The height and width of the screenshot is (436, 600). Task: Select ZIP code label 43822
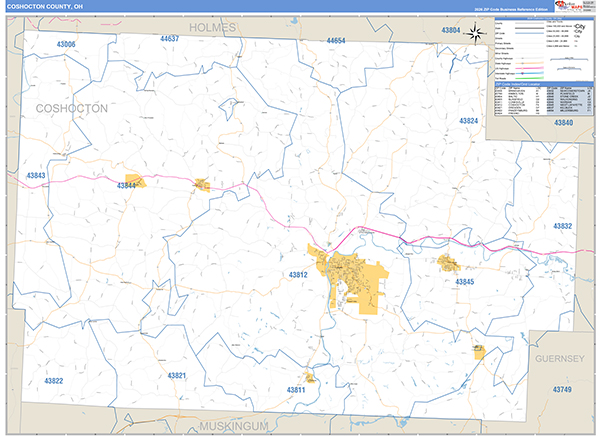(x=53, y=381)
